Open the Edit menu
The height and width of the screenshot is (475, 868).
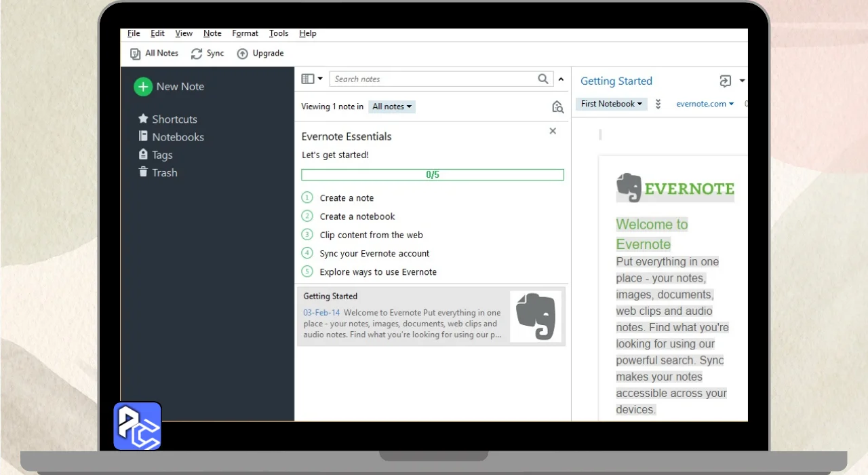click(x=157, y=33)
